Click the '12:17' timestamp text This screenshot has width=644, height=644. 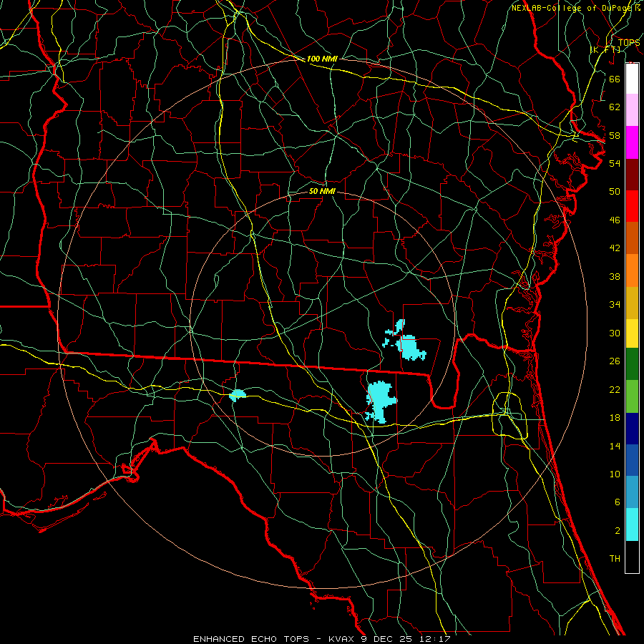pyautogui.click(x=435, y=639)
